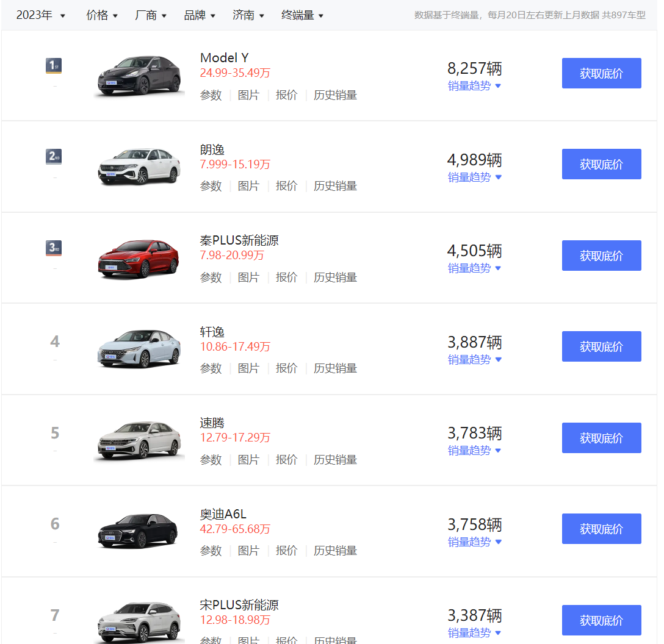The height and width of the screenshot is (644, 664).
Task: Open 历史销量 link for 秦PLUS新能源
Action: (x=335, y=277)
